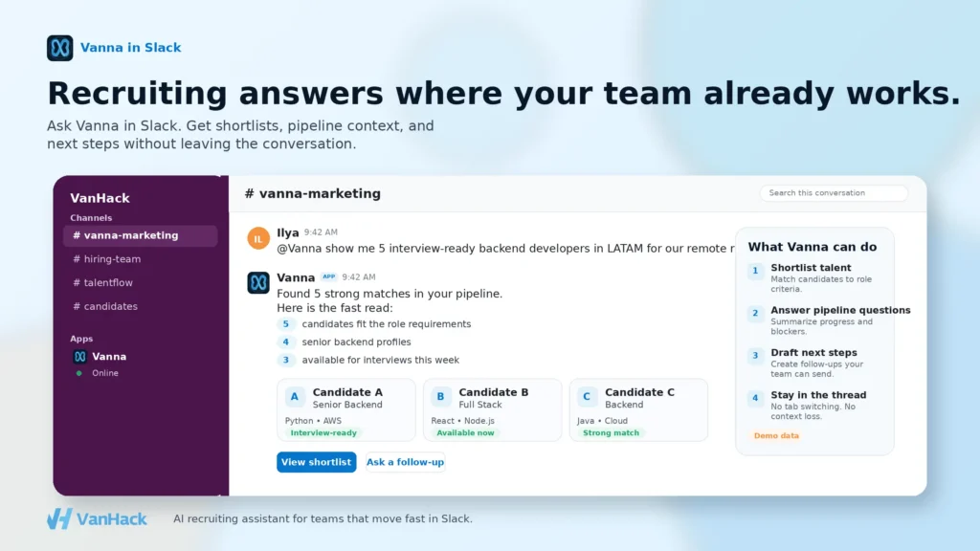Click the Strong match status tag
The height and width of the screenshot is (551, 980).
[611, 433]
